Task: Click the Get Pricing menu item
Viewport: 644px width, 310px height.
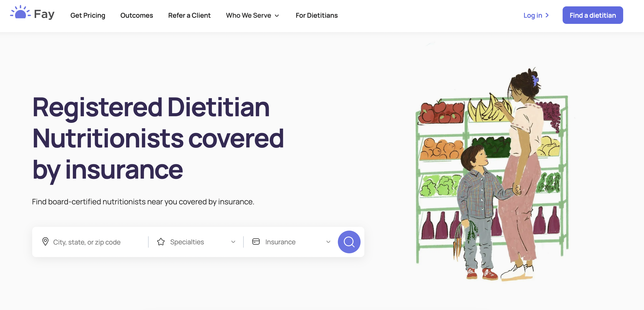Action: click(x=88, y=15)
